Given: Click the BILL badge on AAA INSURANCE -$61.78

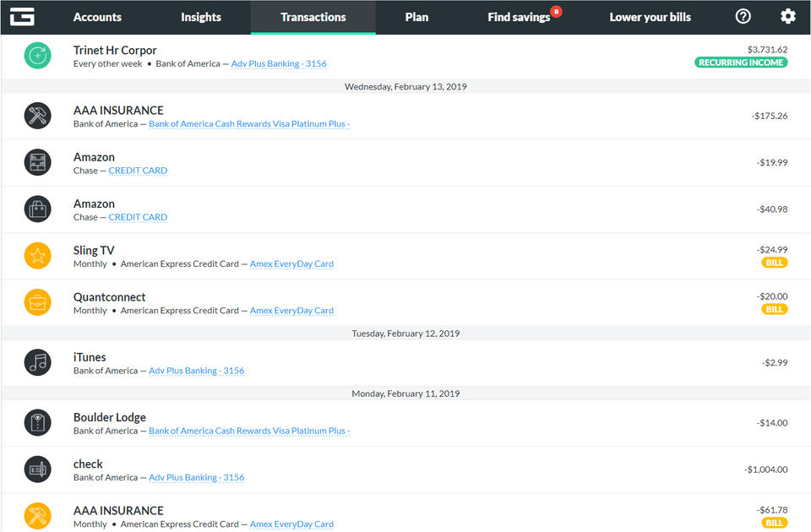Looking at the screenshot, I should [x=775, y=523].
